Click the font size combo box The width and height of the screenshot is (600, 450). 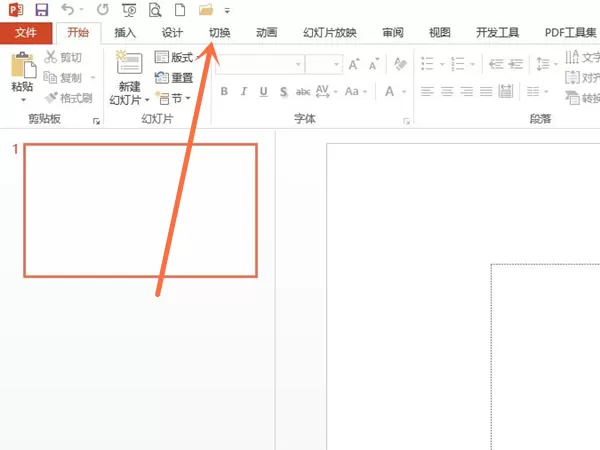point(324,64)
